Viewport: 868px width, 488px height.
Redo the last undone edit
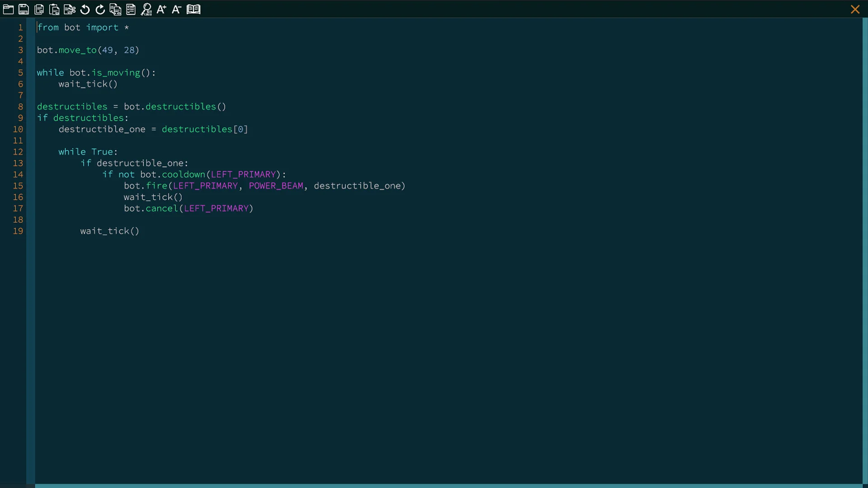point(100,9)
